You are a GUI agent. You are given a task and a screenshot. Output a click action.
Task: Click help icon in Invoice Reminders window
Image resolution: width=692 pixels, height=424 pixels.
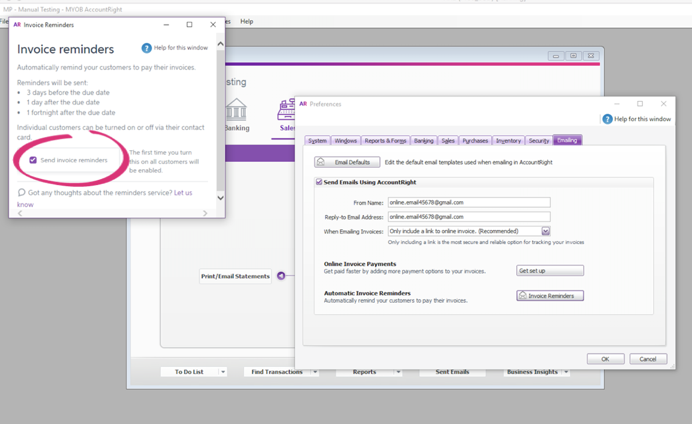pos(147,48)
